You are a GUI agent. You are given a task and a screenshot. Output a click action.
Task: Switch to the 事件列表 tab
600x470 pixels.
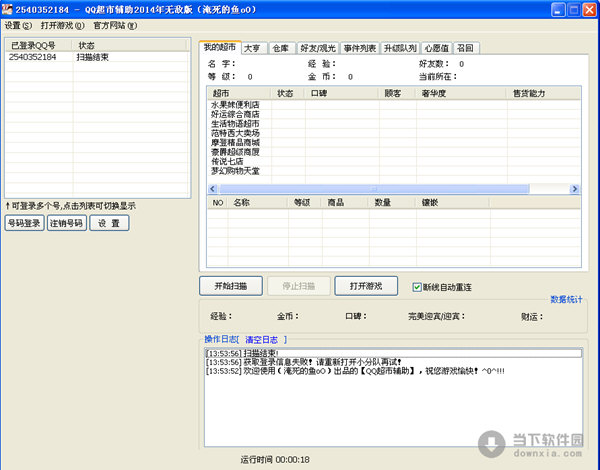[360, 48]
